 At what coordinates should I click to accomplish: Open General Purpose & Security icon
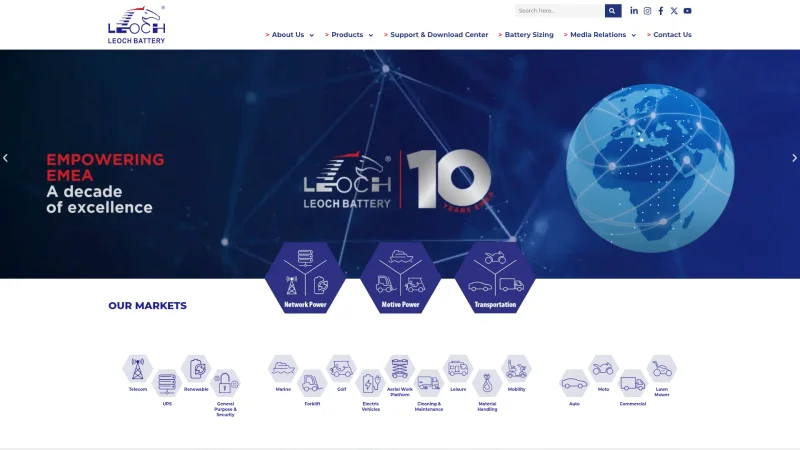(225, 383)
